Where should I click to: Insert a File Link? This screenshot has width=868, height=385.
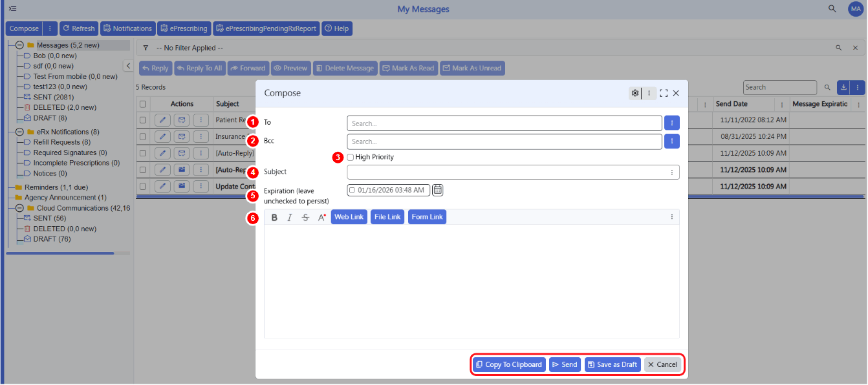tap(387, 217)
